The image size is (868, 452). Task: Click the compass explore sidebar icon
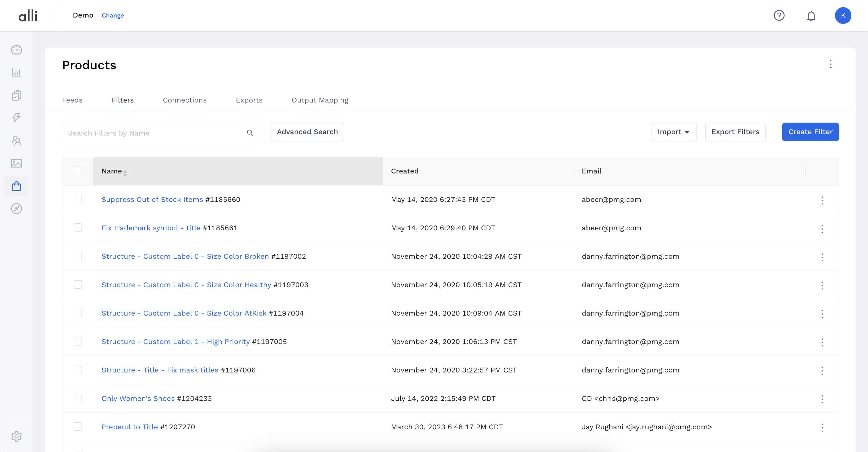[17, 209]
